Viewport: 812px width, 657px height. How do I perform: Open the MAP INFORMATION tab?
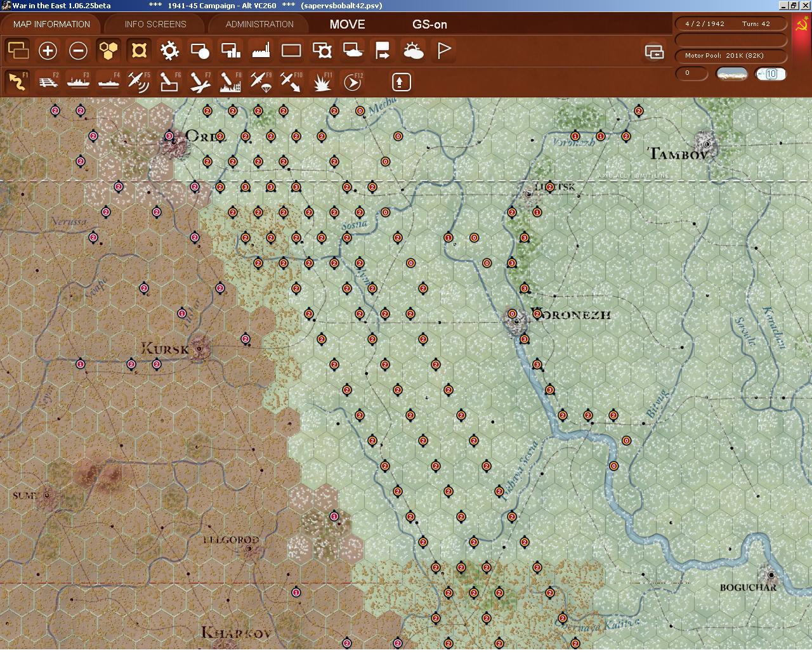(x=51, y=24)
